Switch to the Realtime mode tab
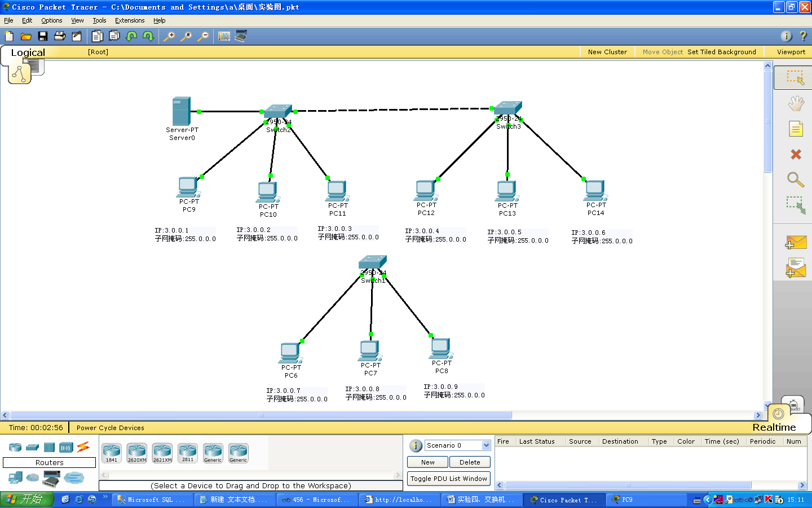The height and width of the screenshot is (508, 812). pyautogui.click(x=774, y=427)
